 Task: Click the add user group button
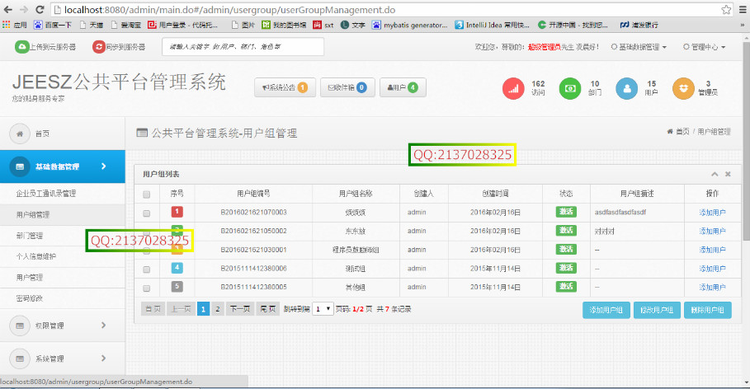(x=606, y=310)
